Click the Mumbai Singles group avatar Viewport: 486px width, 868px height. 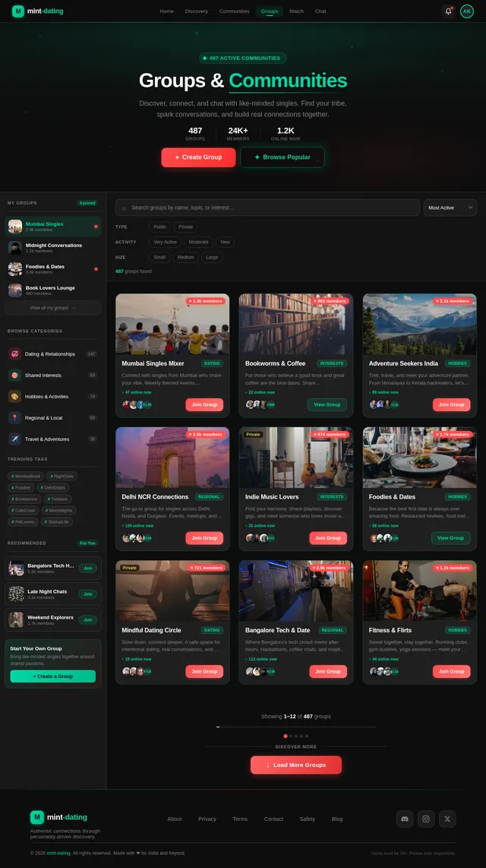[15, 227]
